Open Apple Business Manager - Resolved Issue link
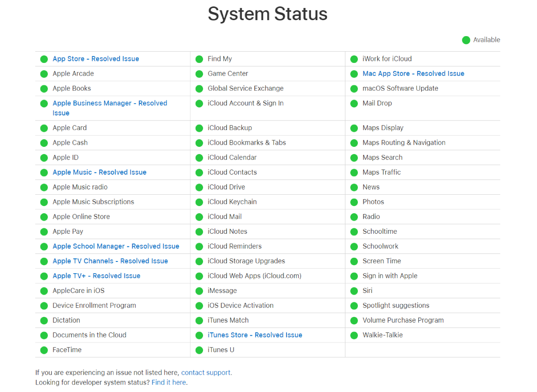537x392 pixels. 110,108
